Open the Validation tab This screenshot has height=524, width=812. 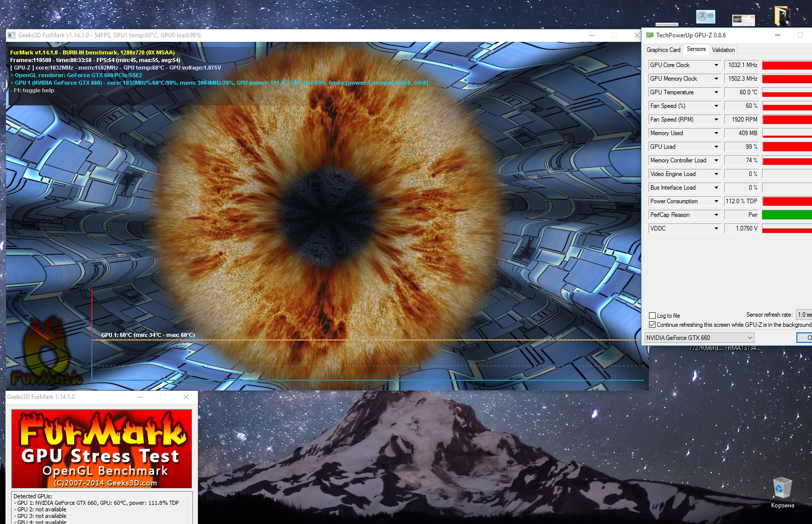(x=723, y=50)
